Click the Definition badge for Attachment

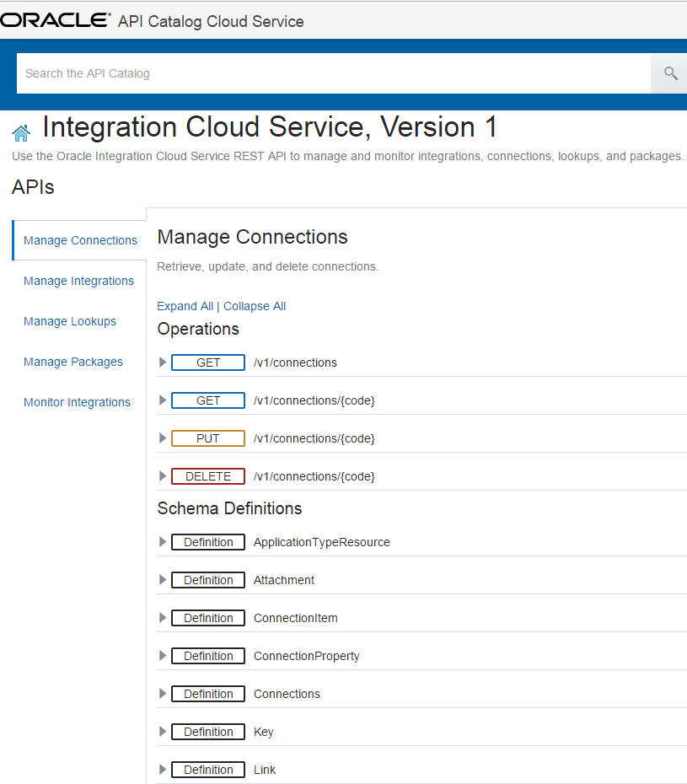(x=207, y=579)
